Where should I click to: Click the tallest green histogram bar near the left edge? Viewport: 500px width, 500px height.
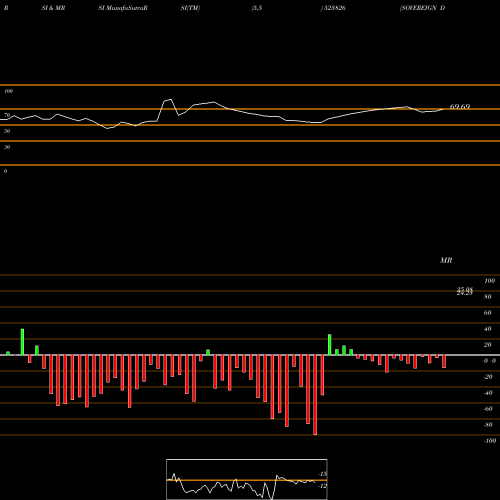[x=22, y=342]
